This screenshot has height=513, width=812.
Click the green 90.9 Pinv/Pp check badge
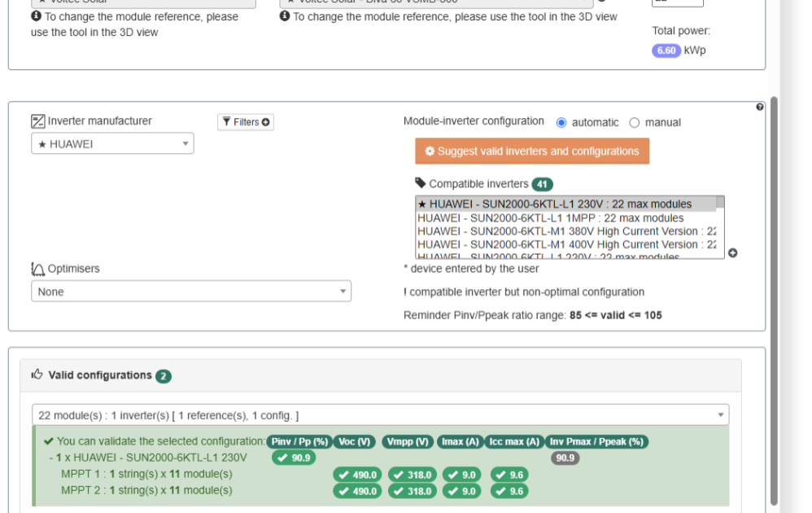(294, 458)
